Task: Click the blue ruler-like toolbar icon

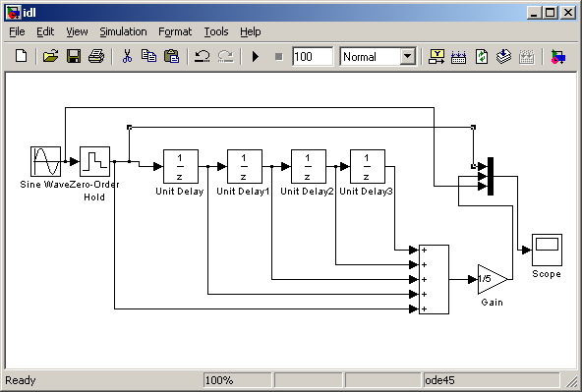Action: click(x=458, y=57)
